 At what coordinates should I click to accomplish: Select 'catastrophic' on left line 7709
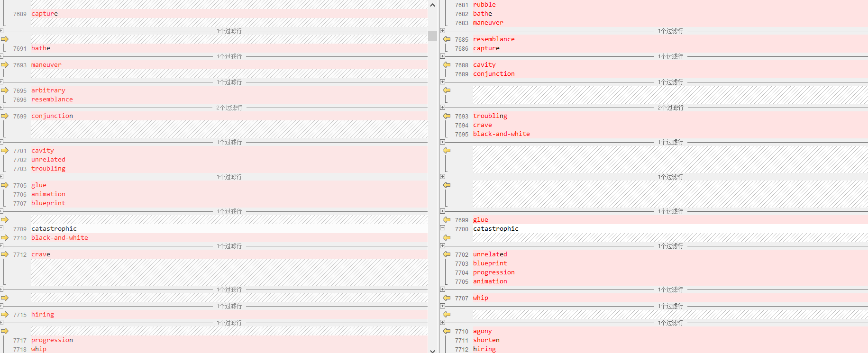coord(54,229)
